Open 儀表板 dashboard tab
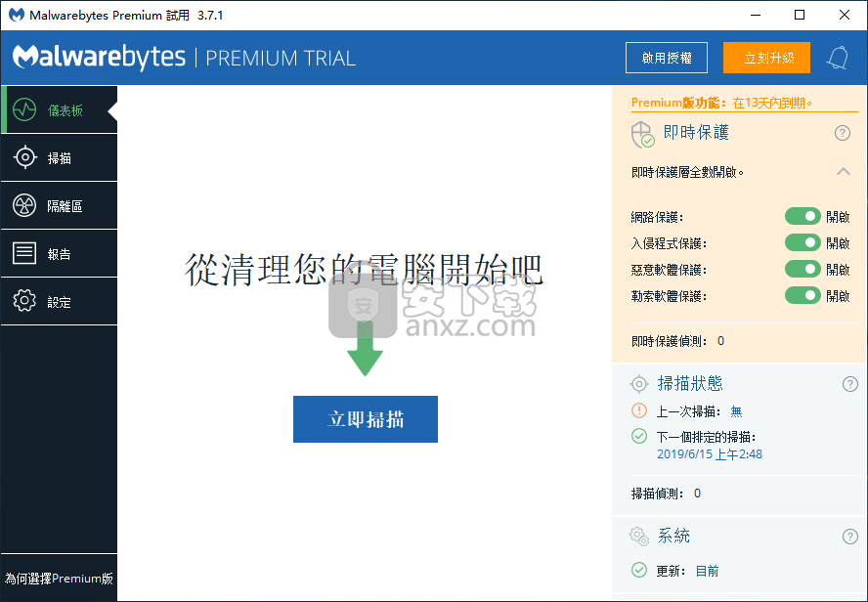This screenshot has width=868, height=602. click(x=59, y=109)
